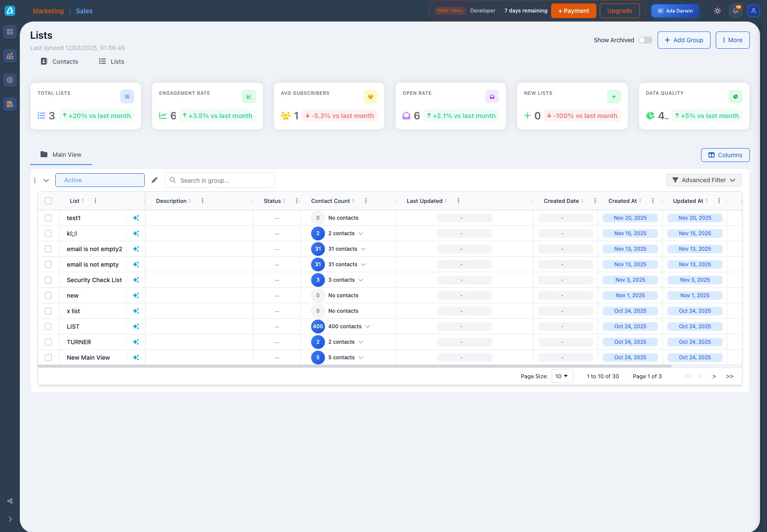The image size is (767, 532).
Task: Open the settings gear icon in sidebar
Action: [10, 80]
